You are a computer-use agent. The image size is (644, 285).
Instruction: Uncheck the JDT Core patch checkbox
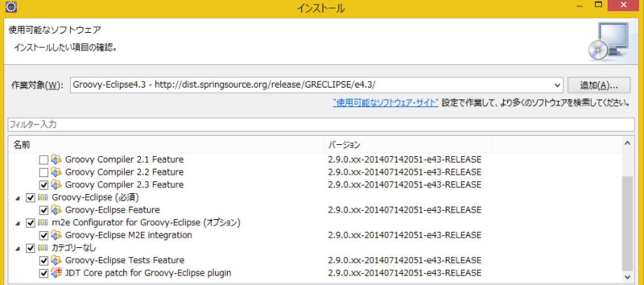44,273
